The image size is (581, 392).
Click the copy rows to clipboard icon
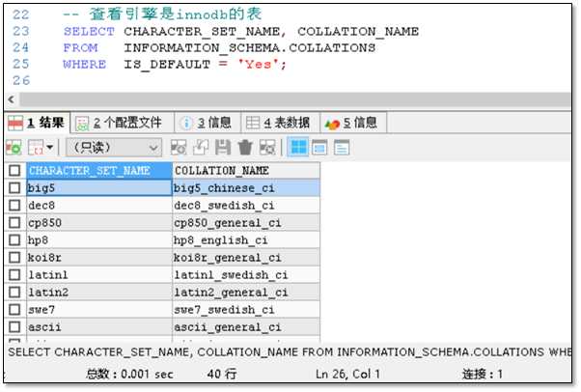(x=36, y=148)
